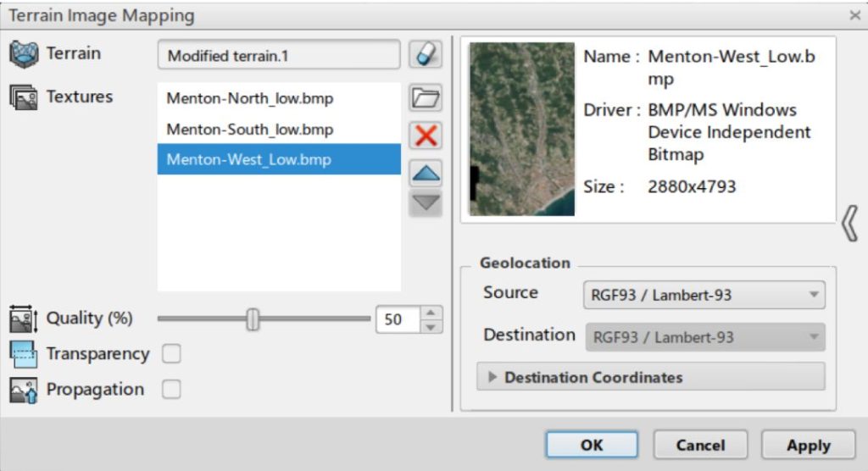The height and width of the screenshot is (471, 868).
Task: Increase Quality value with up stepper arrow
Action: pos(432,313)
